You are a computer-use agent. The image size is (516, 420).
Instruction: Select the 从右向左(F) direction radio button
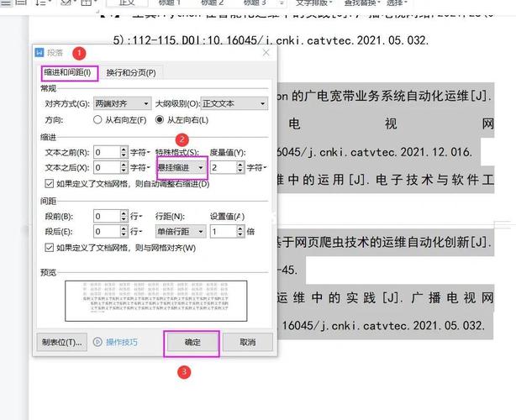point(97,120)
